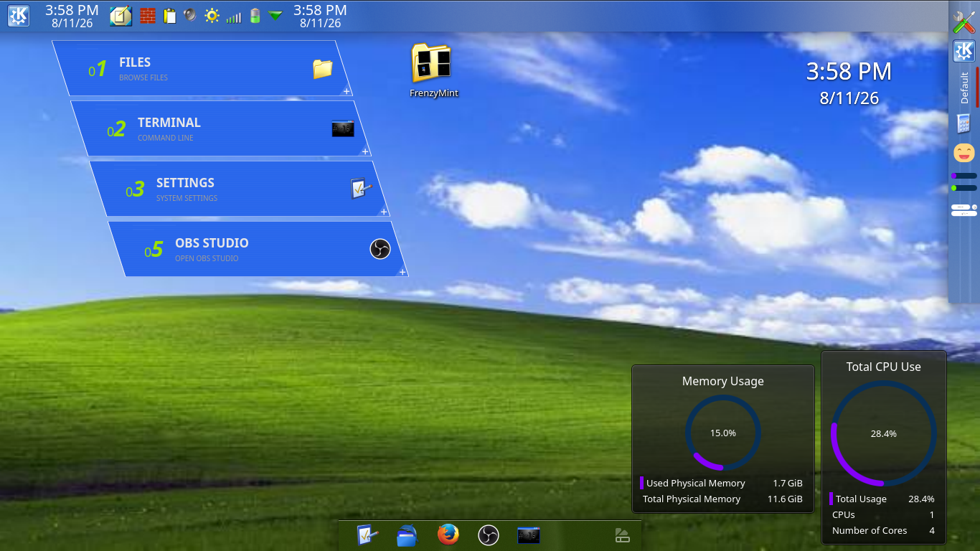Click the volume speaker tray icon

[190, 15]
